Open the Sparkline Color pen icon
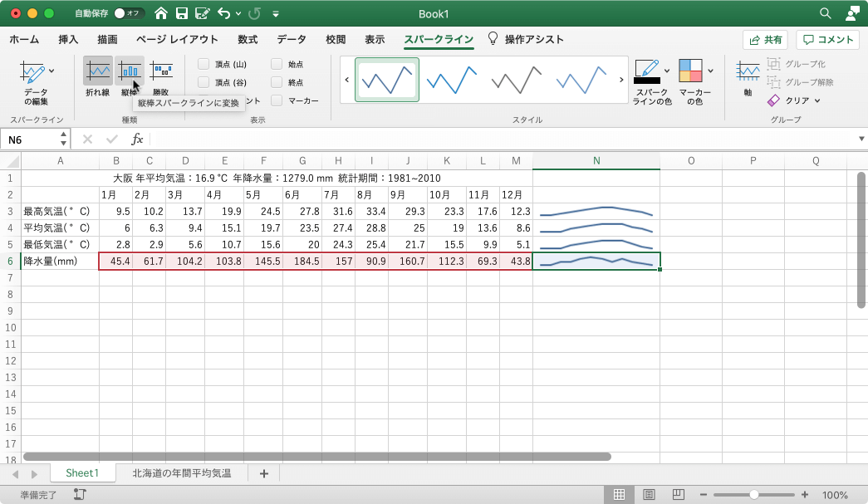Image resolution: width=868 pixels, height=504 pixels. (x=646, y=71)
